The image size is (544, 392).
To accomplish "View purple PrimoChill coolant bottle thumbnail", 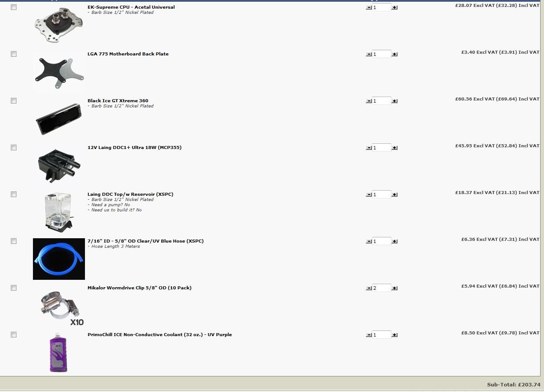I will coord(58,352).
